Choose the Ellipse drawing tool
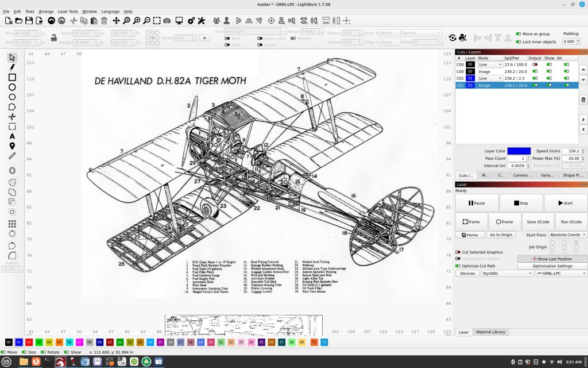 click(12, 87)
